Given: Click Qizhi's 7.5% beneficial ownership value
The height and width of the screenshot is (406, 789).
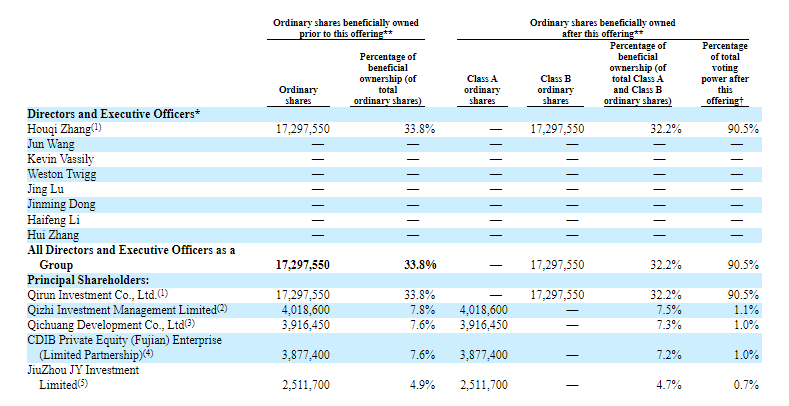Looking at the screenshot, I should pos(669,310).
